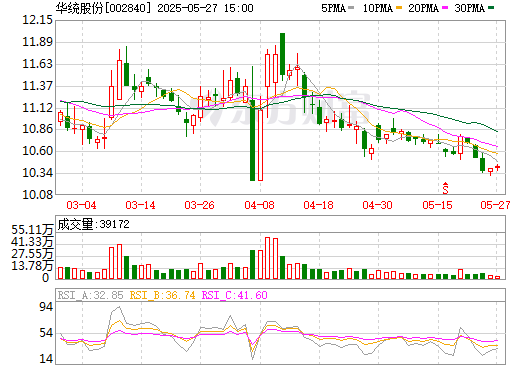
Task: Click the magenta 20PMA legend color dash
Action: click(445, 8)
